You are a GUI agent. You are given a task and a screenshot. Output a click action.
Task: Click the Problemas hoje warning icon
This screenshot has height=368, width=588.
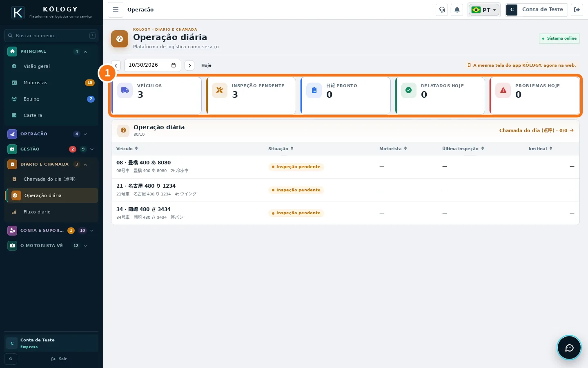pos(503,90)
